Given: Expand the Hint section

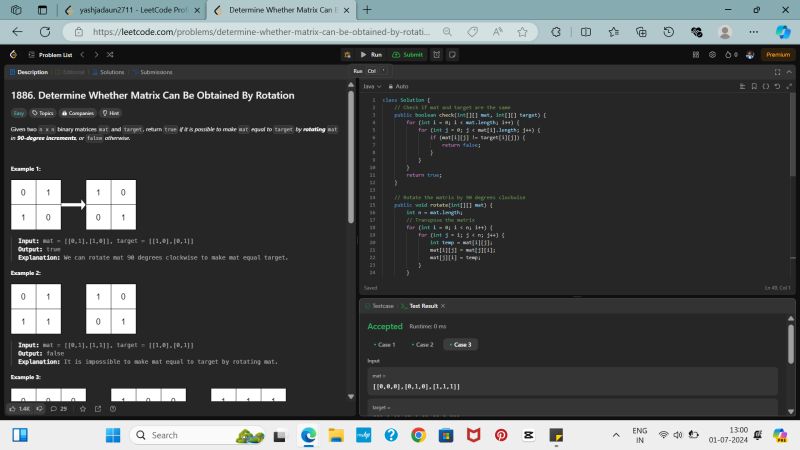Looking at the screenshot, I should pyautogui.click(x=111, y=113).
